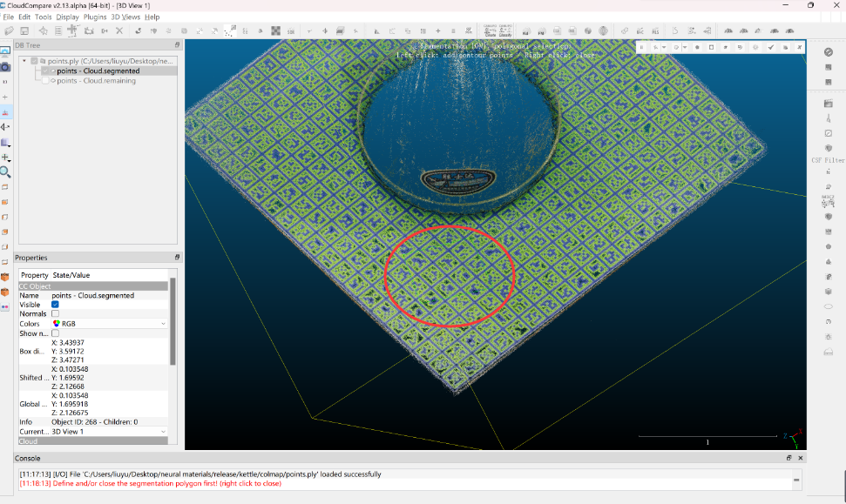Click segment-in (dot) icon in segmentation toolbar

pyautogui.click(x=697, y=47)
